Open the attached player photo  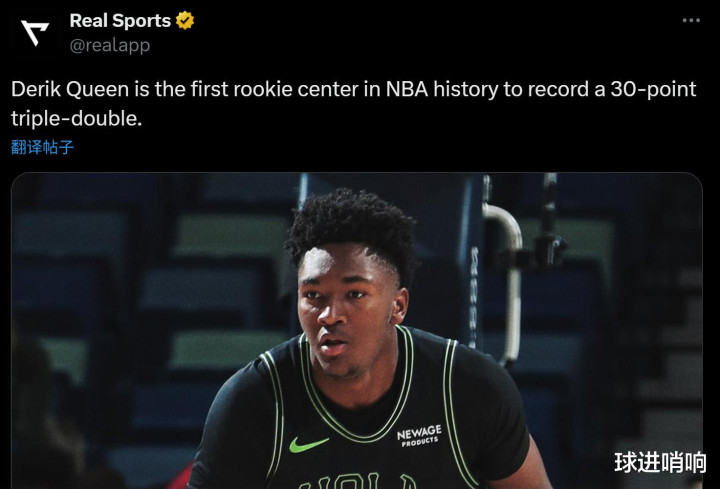point(357,331)
